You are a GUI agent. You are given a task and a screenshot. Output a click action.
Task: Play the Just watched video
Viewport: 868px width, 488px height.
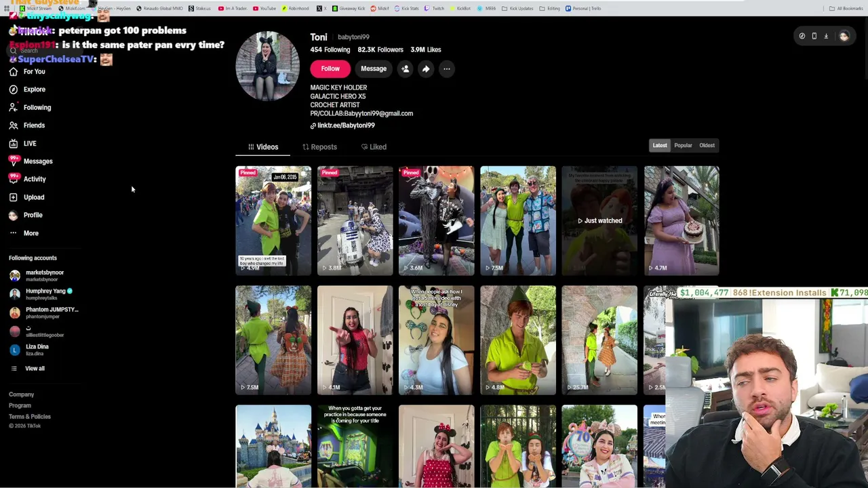[x=599, y=220]
